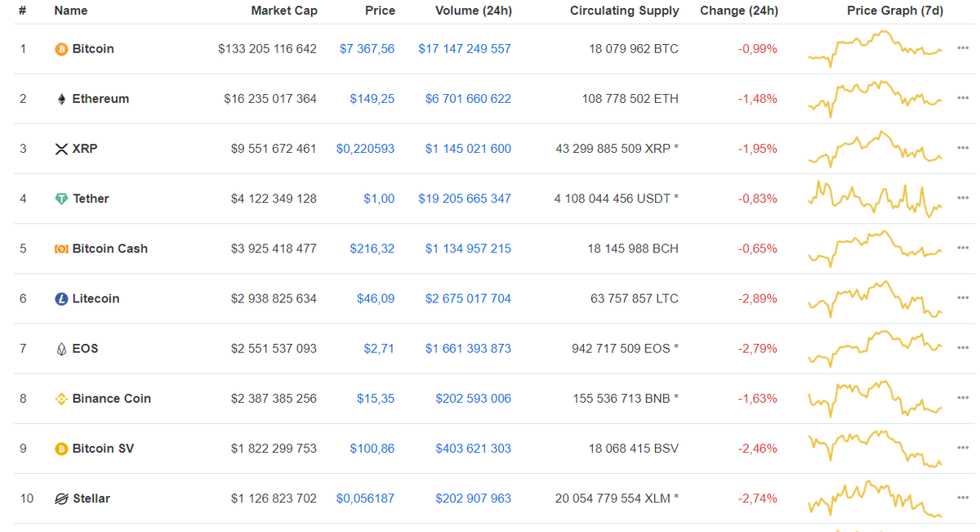This screenshot has width=980, height=532.
Task: Click Litecoin volume $2 675 017 704
Action: (468, 299)
